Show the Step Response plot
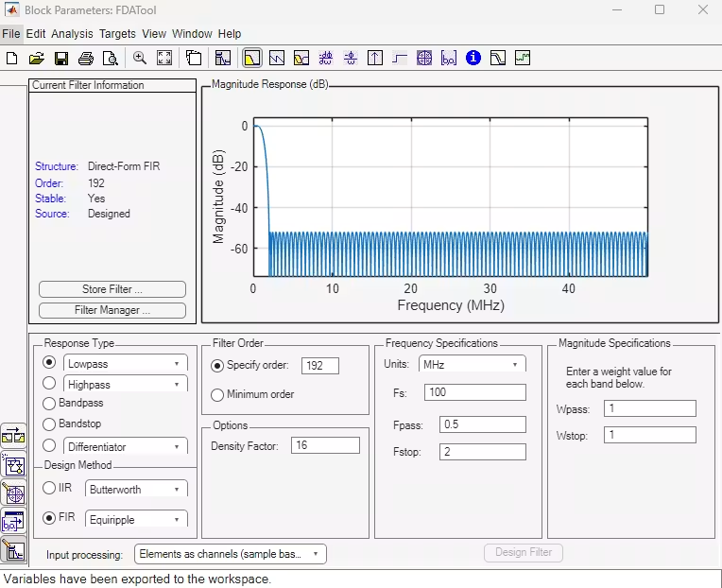Image resolution: width=722 pixels, height=588 pixels. click(x=400, y=58)
